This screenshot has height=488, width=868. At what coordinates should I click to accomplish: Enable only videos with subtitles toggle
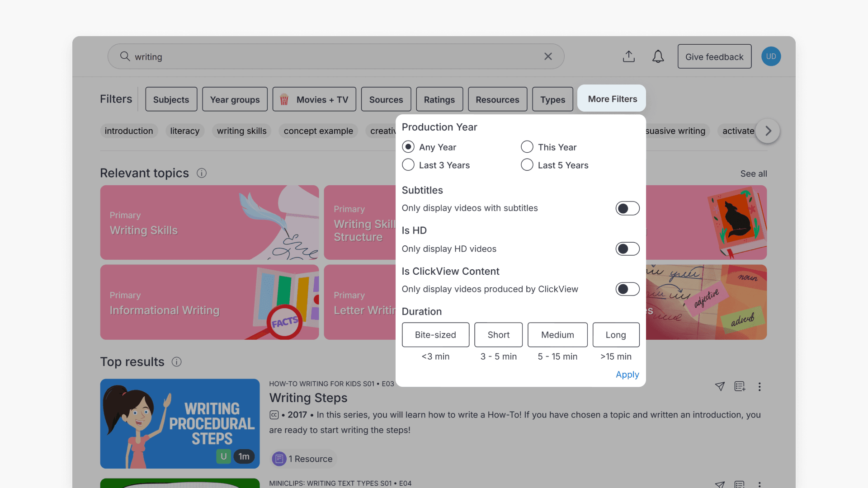click(x=627, y=208)
